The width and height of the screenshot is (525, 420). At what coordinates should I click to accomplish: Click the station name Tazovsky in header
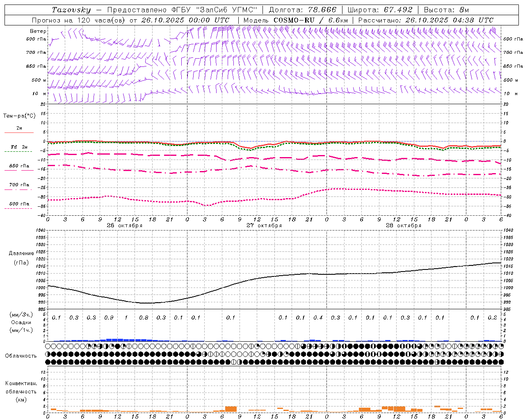tap(71, 10)
